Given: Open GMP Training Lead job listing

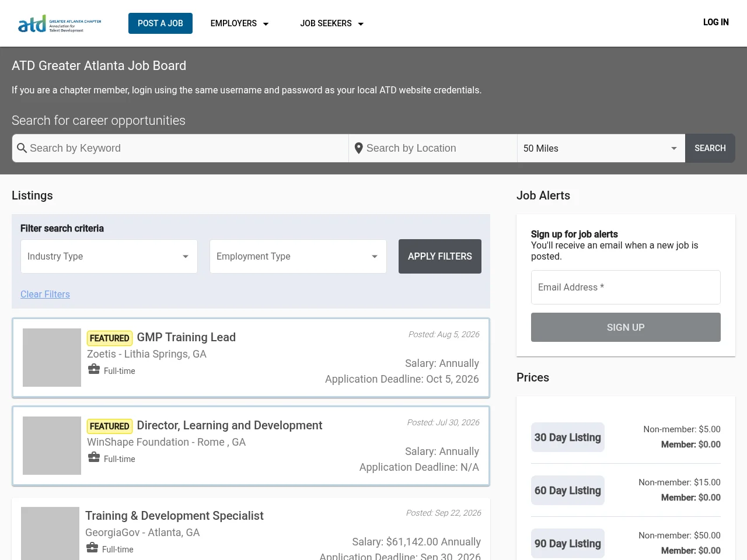Looking at the screenshot, I should 186,337.
